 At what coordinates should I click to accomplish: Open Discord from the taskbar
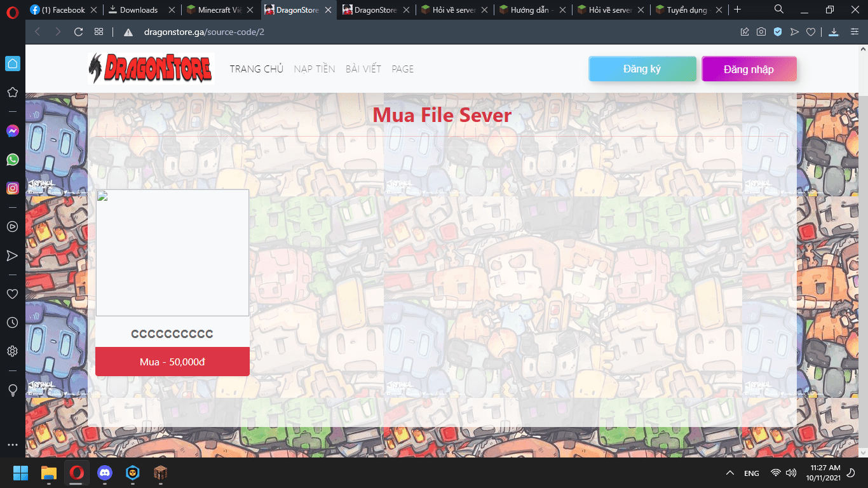click(104, 473)
